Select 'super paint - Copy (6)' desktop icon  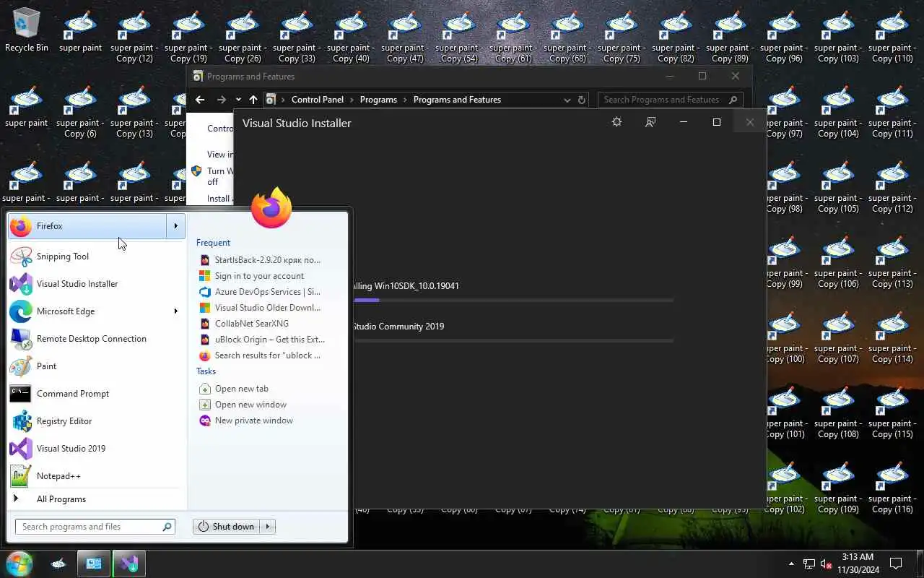[80, 112]
